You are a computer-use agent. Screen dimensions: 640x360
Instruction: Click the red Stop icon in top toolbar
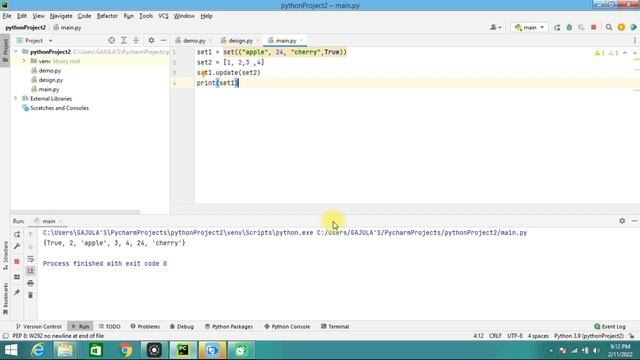pos(594,27)
